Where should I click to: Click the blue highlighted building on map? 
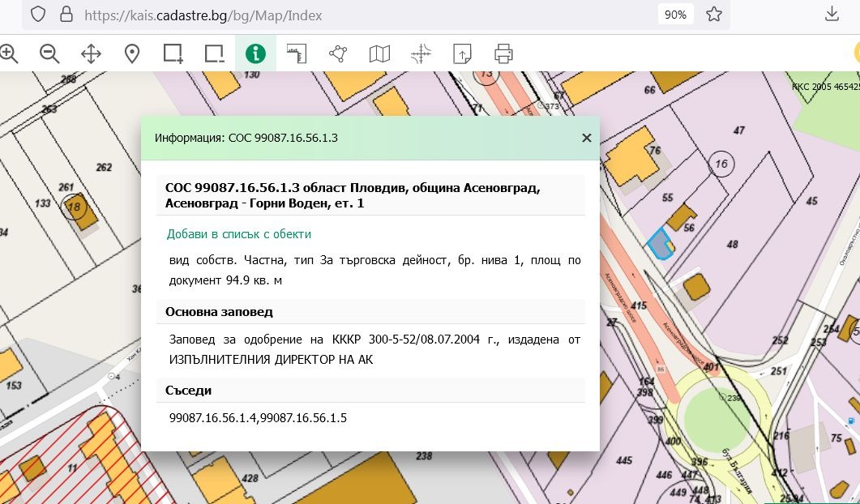pos(660,244)
